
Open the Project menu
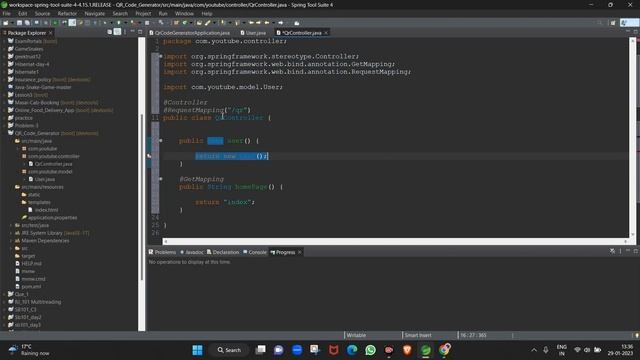pos(143,13)
